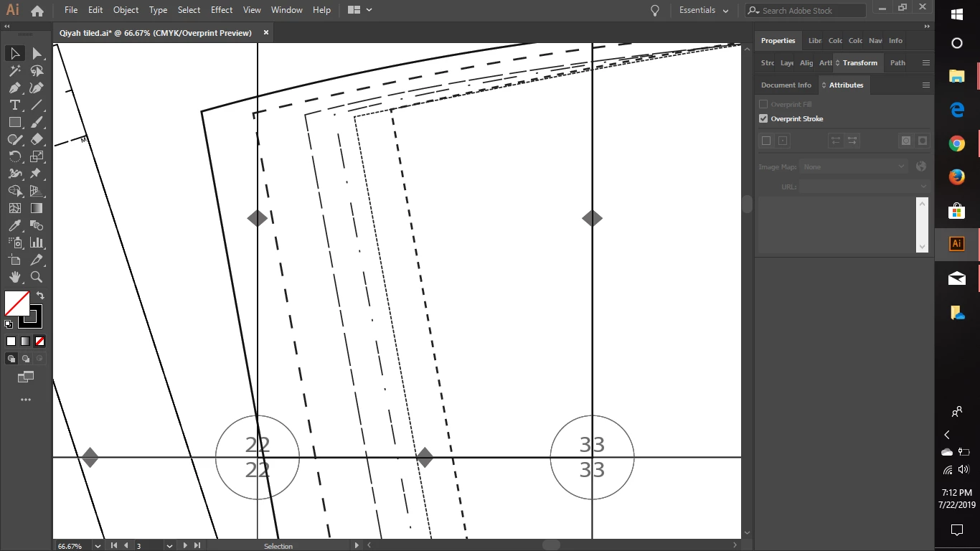Open the zoom level 66.67% dropdown
The image size is (980, 551).
tap(99, 546)
